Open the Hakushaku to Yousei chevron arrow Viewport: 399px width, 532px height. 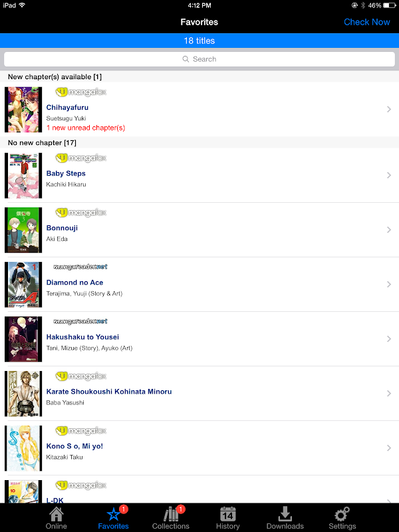coord(389,339)
